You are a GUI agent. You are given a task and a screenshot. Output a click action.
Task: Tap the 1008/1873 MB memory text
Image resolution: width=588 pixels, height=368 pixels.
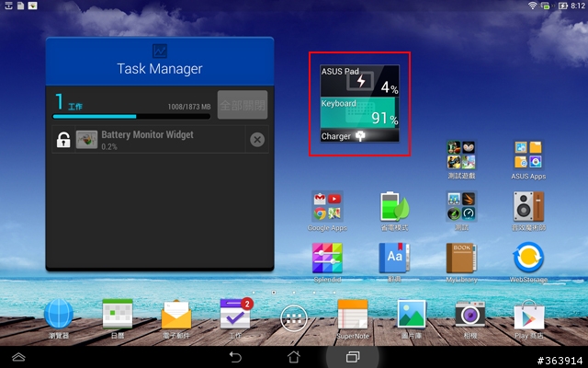[189, 107]
